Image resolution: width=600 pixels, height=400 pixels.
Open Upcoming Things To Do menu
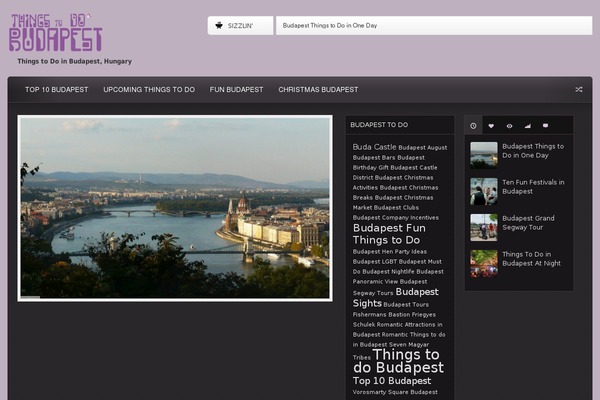(149, 90)
